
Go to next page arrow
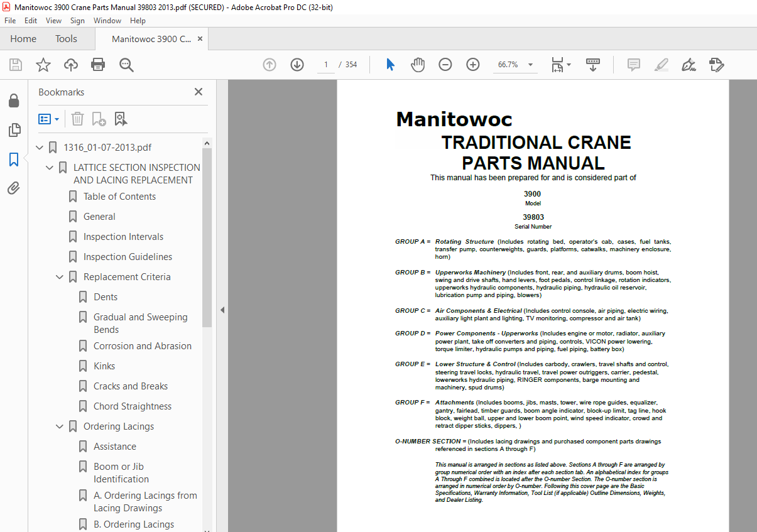click(x=297, y=65)
